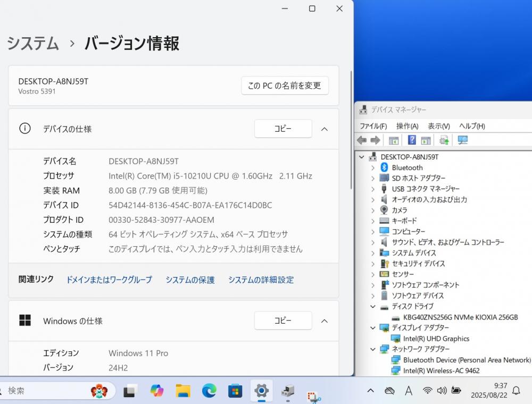Screen dimensions: 532x404
Task: Open the システムの詳細設定 link
Action: point(261,280)
